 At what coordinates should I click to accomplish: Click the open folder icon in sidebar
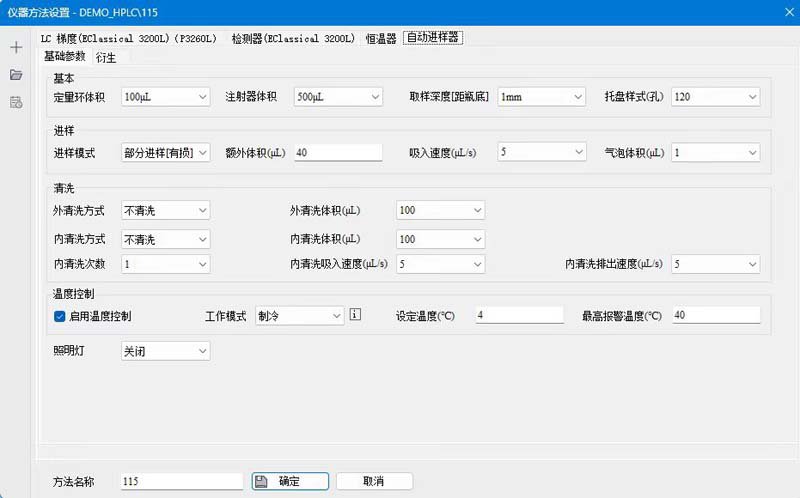pyautogui.click(x=16, y=75)
